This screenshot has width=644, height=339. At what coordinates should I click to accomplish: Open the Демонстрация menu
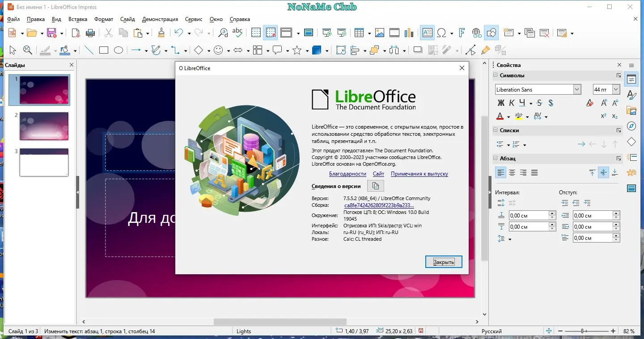pyautogui.click(x=160, y=19)
